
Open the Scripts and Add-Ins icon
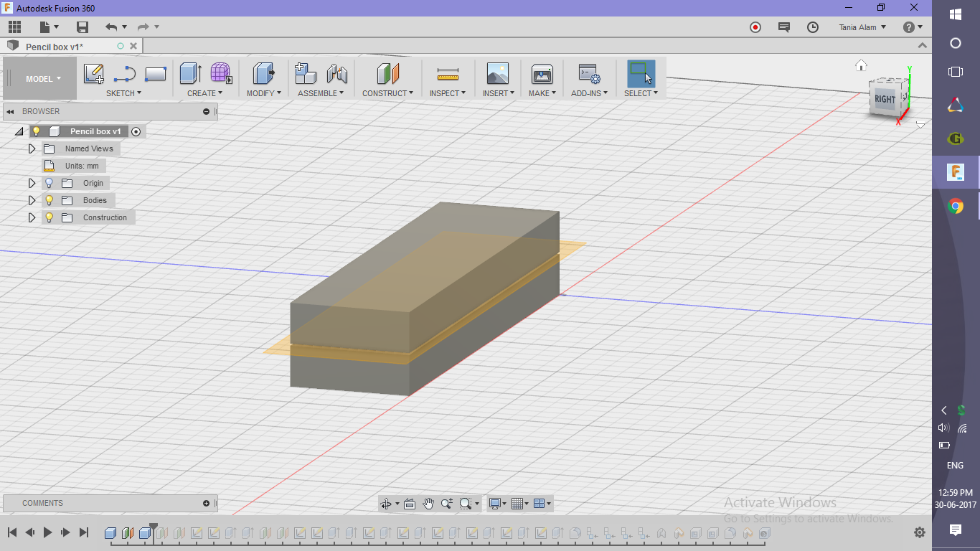pyautogui.click(x=589, y=74)
